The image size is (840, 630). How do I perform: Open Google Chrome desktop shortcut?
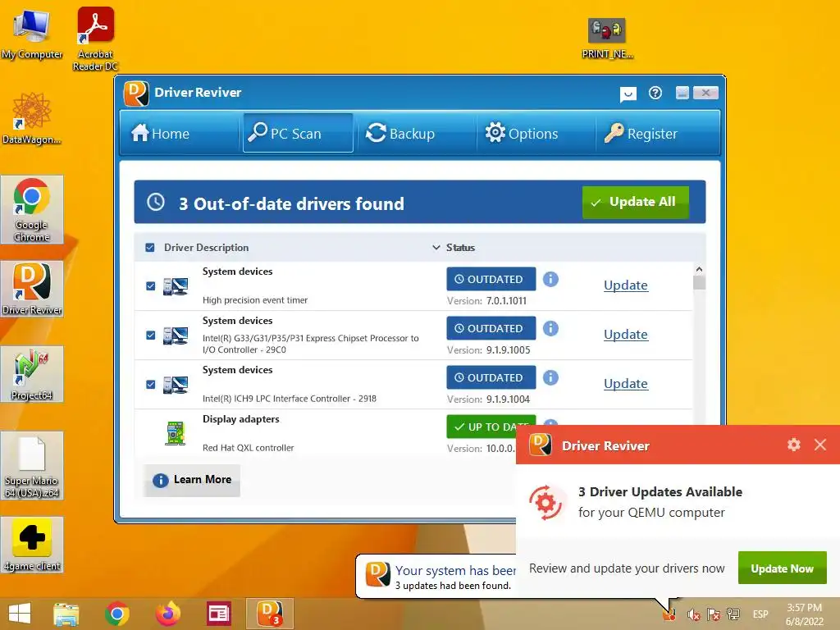32,209
